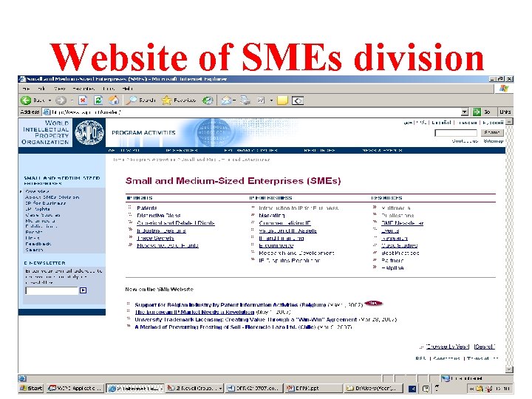Open the Edit button dropdown arrow
The width and height of the screenshot is (532, 399).
(271, 100)
